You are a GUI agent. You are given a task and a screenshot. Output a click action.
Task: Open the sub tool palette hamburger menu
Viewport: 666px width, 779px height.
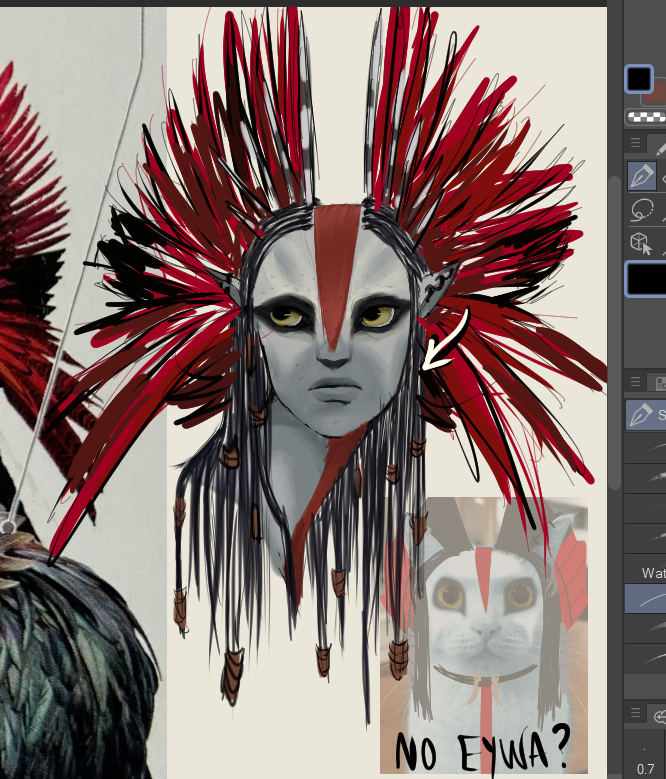click(x=635, y=382)
